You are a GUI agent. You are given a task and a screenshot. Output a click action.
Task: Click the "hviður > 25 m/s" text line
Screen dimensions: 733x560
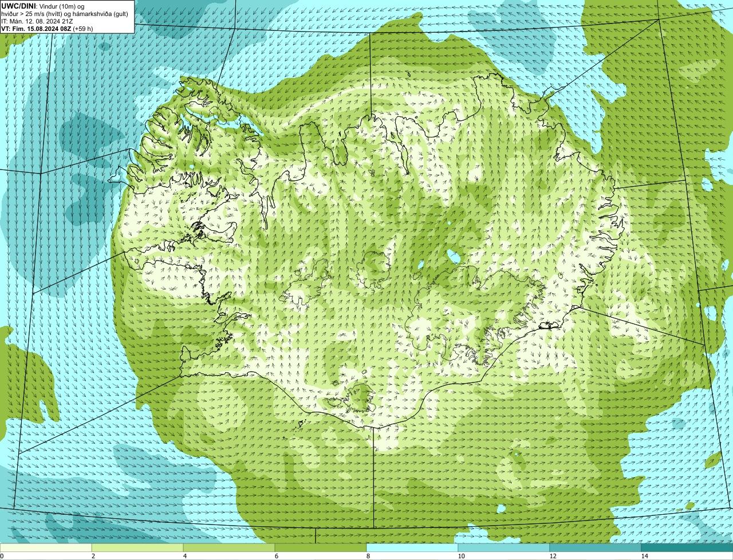65,14
